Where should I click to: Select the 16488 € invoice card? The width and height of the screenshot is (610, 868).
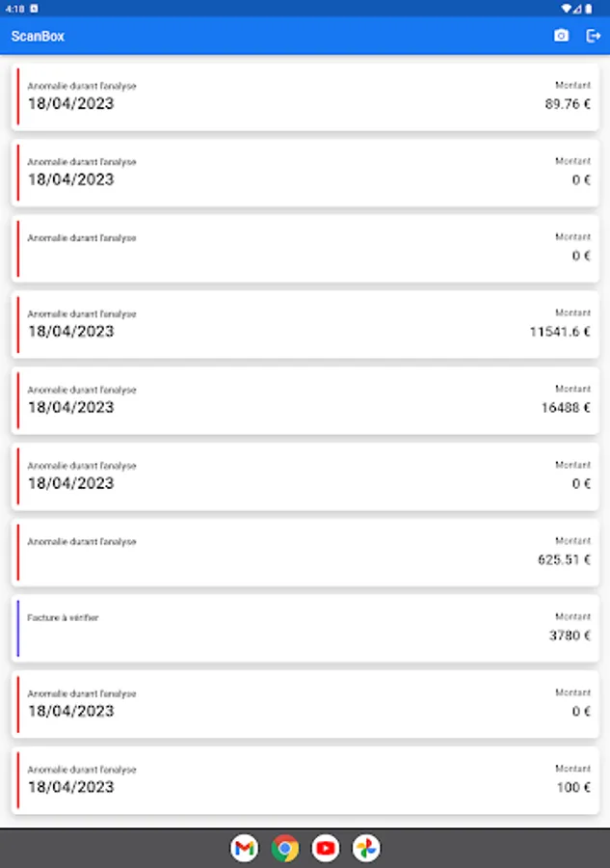305,400
